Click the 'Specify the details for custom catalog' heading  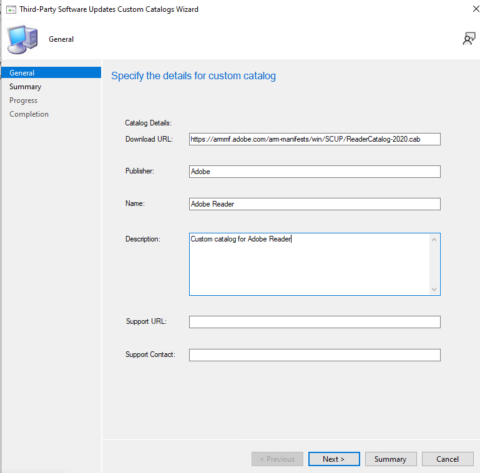click(194, 76)
